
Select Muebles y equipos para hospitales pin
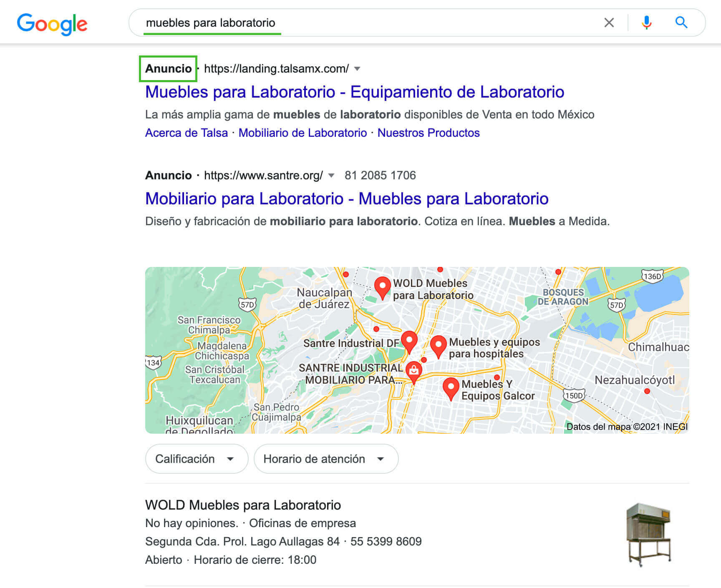[438, 346]
